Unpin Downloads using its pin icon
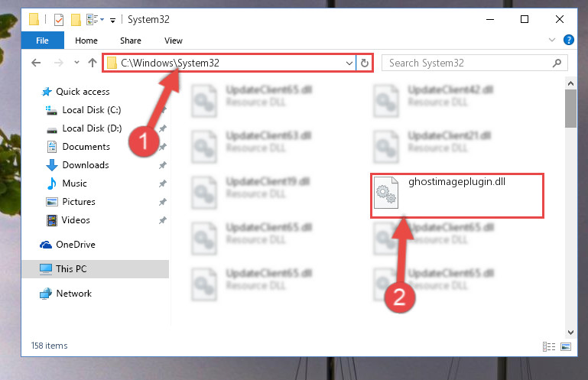This screenshot has height=380, width=588. 162,165
